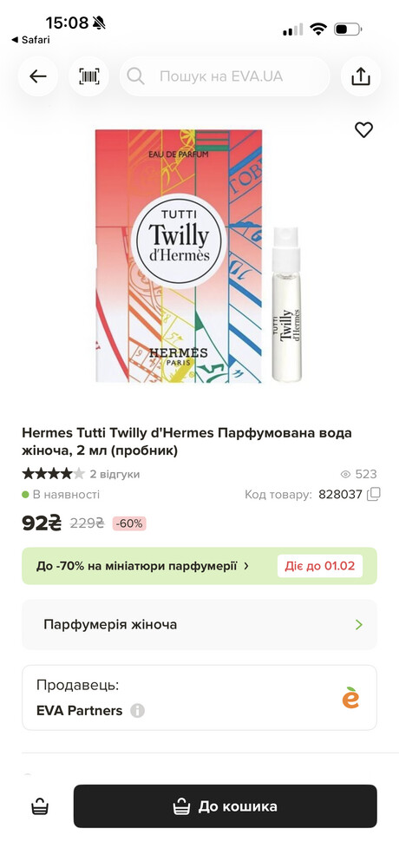Tap the star rating
The image size is (399, 868).
coord(53,474)
